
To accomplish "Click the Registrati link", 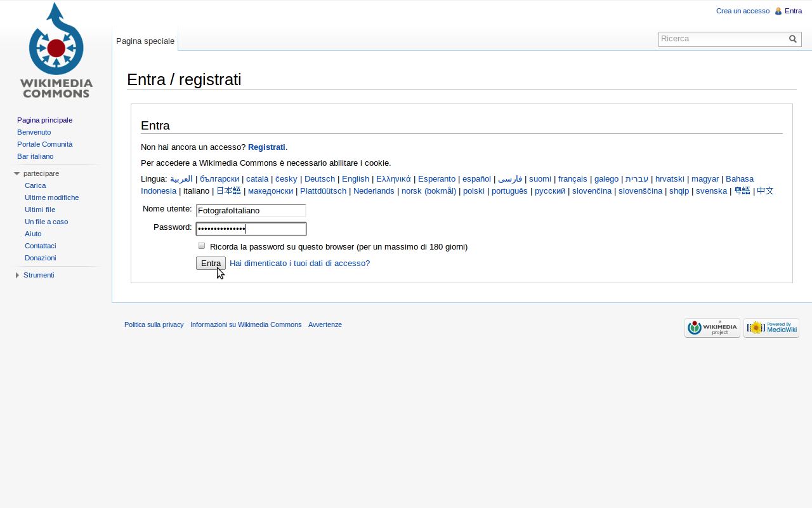I will click(266, 147).
